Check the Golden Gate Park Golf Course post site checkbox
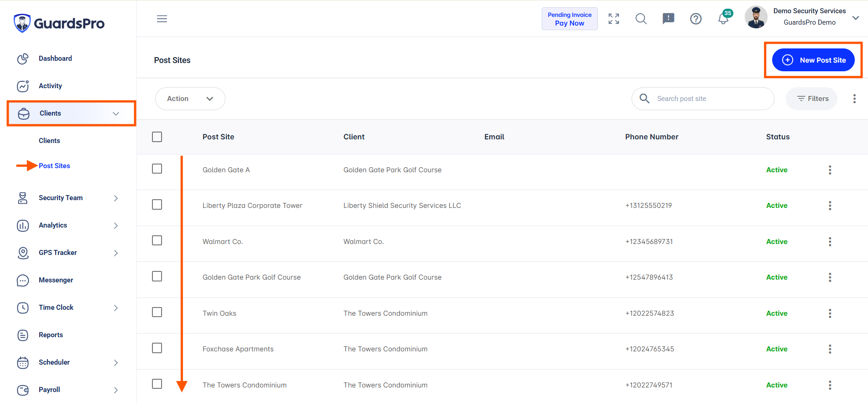Viewport: 868px width, 403px height. click(x=157, y=276)
